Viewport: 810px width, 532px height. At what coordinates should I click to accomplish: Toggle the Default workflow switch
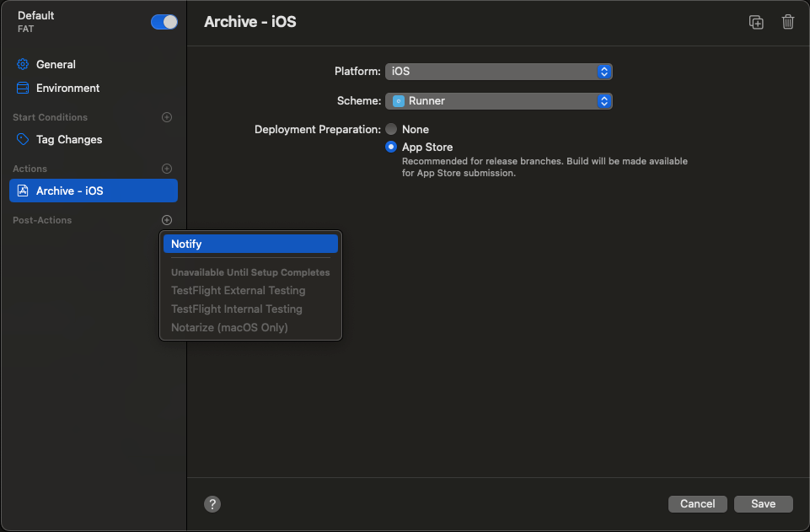164,22
